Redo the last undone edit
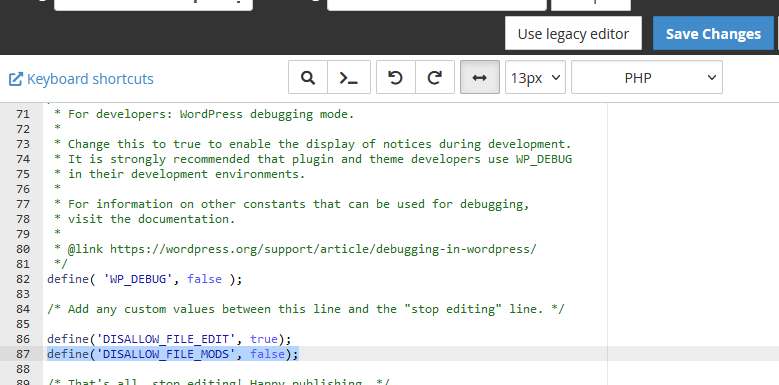 pos(435,77)
